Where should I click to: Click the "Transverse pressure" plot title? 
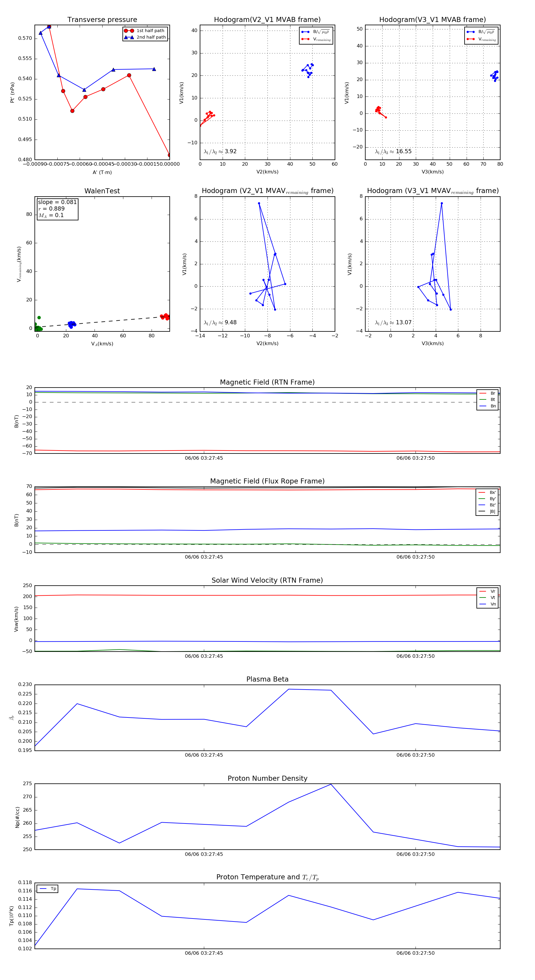point(102,20)
